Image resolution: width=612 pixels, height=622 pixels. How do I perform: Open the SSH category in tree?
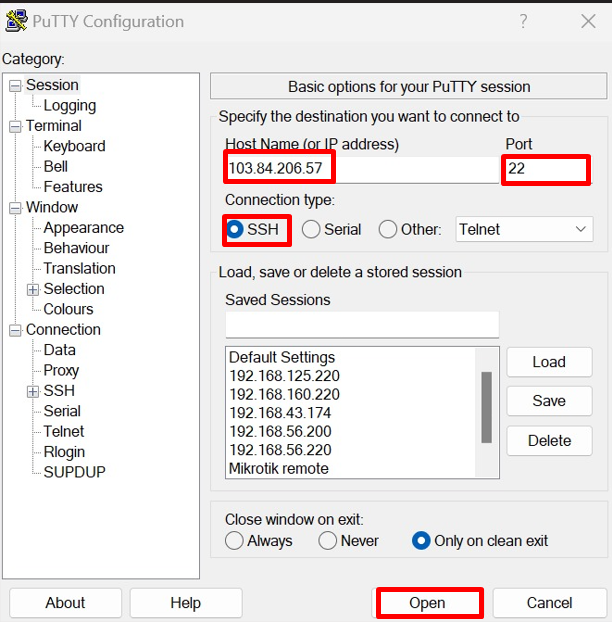coord(59,391)
